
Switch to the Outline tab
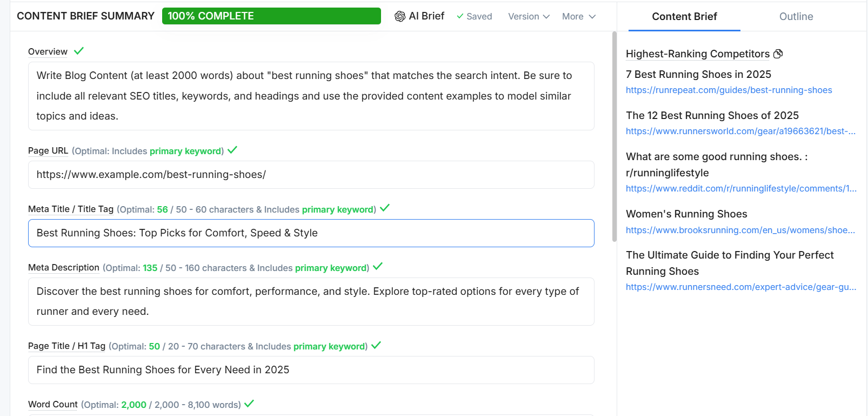(x=796, y=16)
